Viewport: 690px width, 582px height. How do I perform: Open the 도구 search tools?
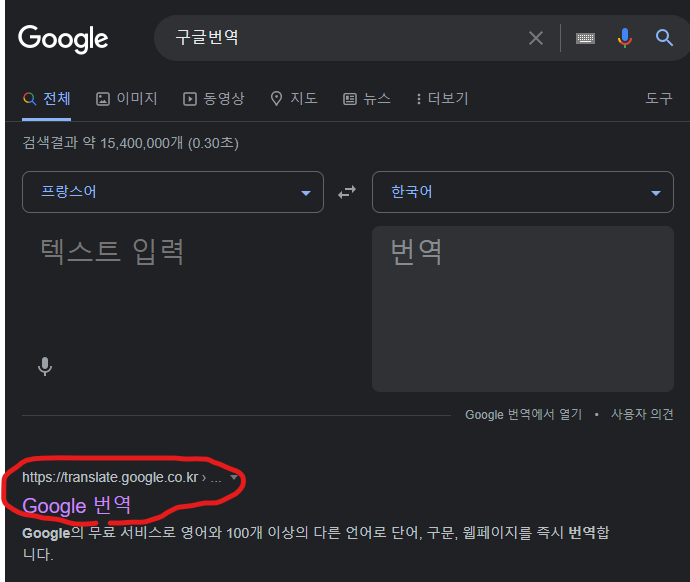(x=659, y=98)
